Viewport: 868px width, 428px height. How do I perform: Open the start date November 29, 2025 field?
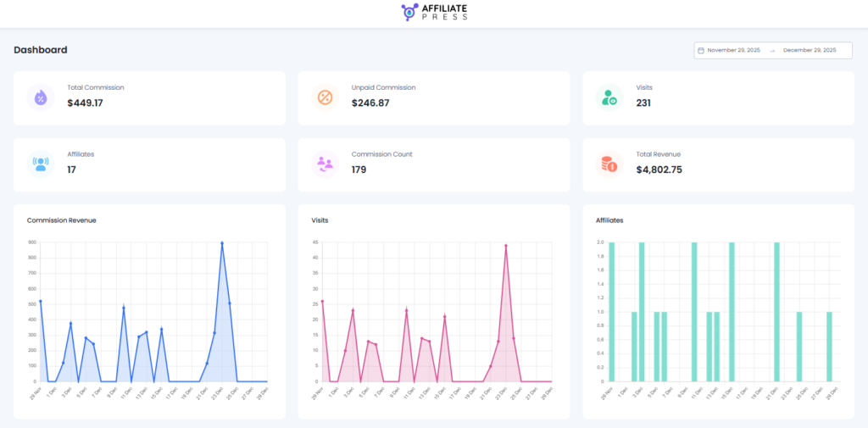point(735,51)
